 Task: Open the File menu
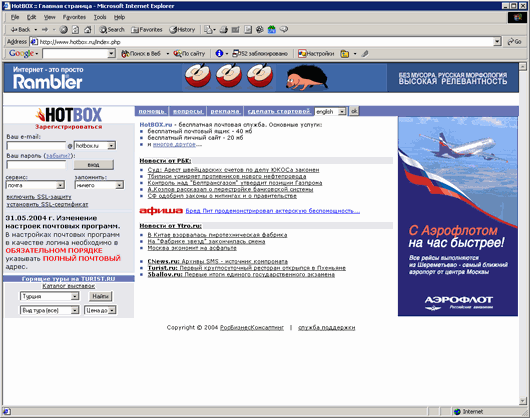click(15, 17)
